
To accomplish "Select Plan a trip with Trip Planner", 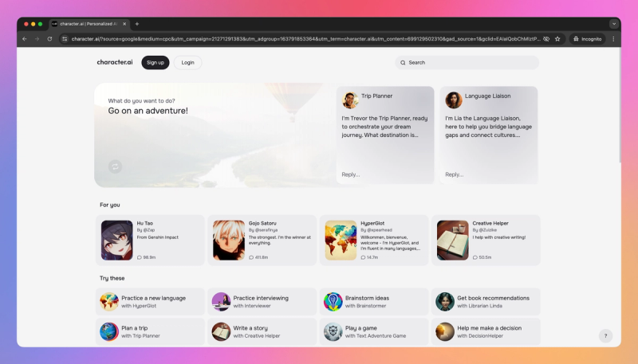I will pyautogui.click(x=150, y=331).
